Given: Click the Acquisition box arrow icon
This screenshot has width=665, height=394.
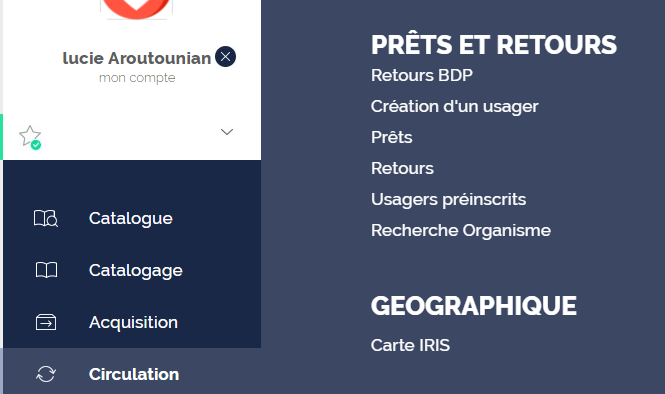Looking at the screenshot, I should (46, 322).
